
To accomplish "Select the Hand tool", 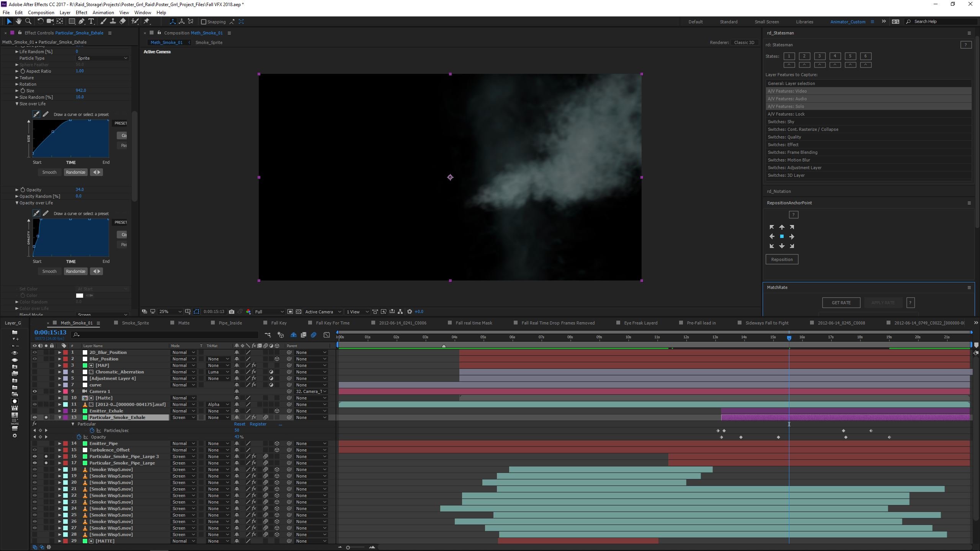I will 18,21.
